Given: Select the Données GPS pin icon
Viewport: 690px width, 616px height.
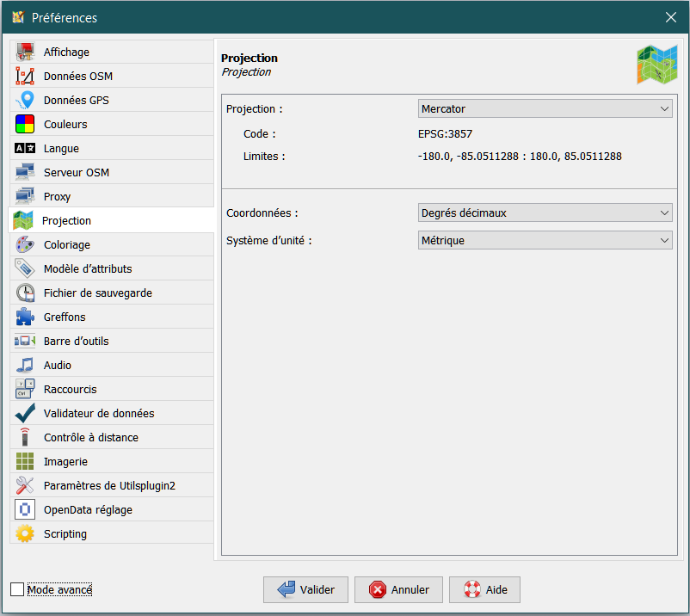Looking at the screenshot, I should click(25, 100).
